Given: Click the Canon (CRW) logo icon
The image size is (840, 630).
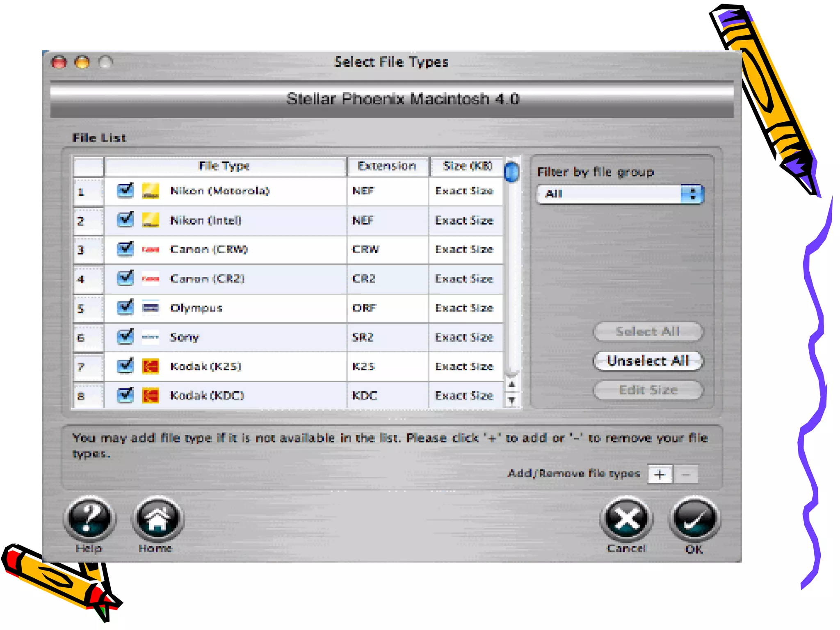Looking at the screenshot, I should click(151, 249).
